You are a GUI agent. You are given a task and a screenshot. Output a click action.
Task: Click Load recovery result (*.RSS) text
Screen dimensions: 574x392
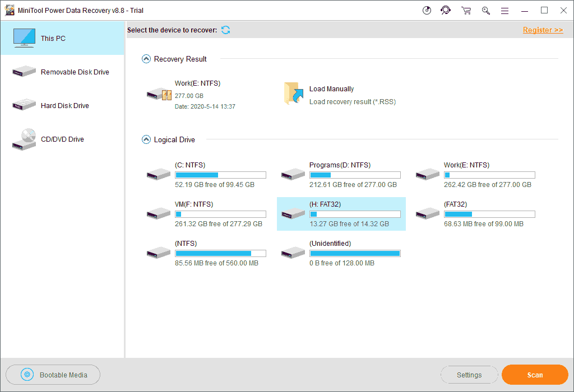click(352, 102)
